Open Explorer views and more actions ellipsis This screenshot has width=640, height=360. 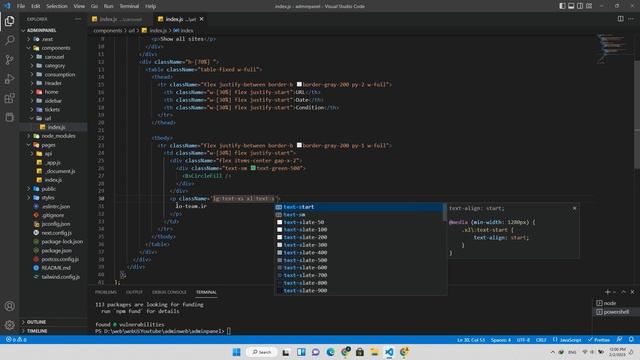(x=78, y=19)
